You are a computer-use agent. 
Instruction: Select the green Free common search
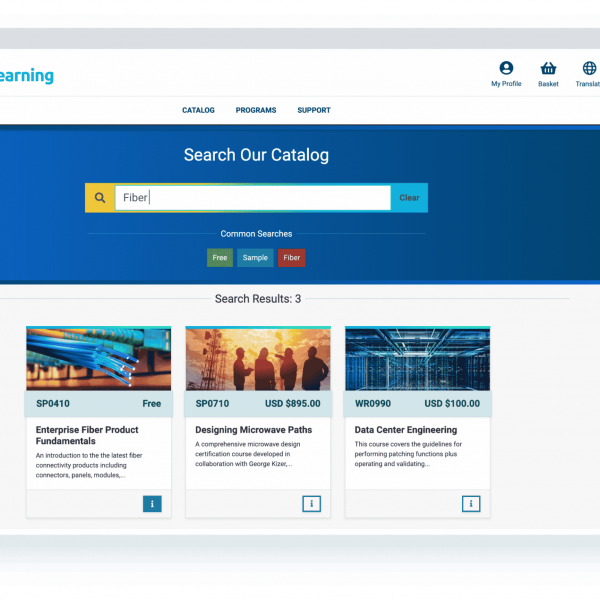click(x=220, y=258)
